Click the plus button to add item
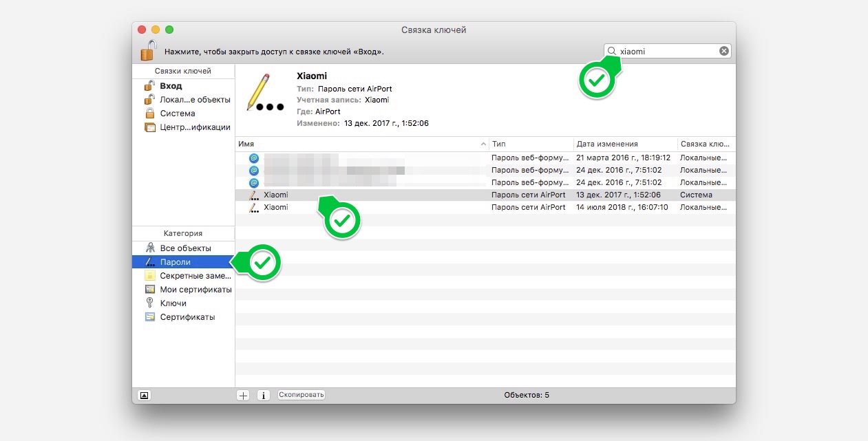Screen dimensions: 868x441 (x=243, y=396)
